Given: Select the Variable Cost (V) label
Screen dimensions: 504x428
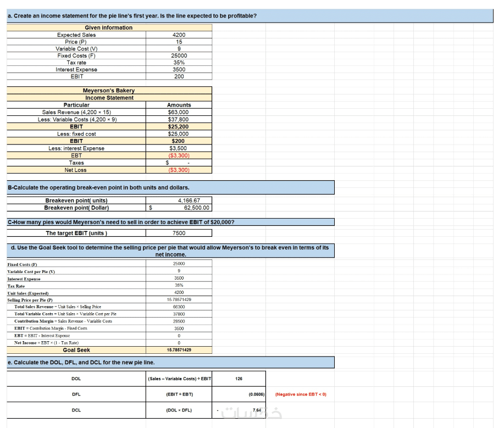Looking at the screenshot, I should click(76, 48).
